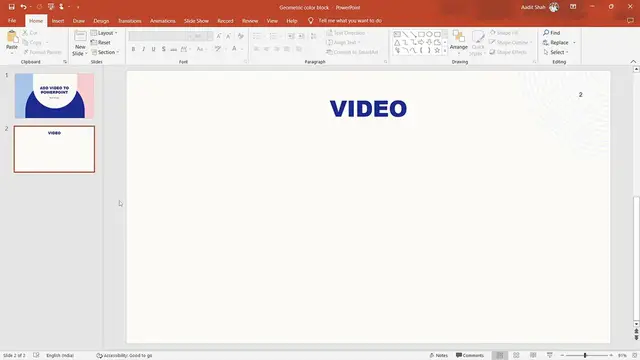This screenshot has width=640, height=360.
Task: Switch to the Slide Show tab
Action: 196,21
